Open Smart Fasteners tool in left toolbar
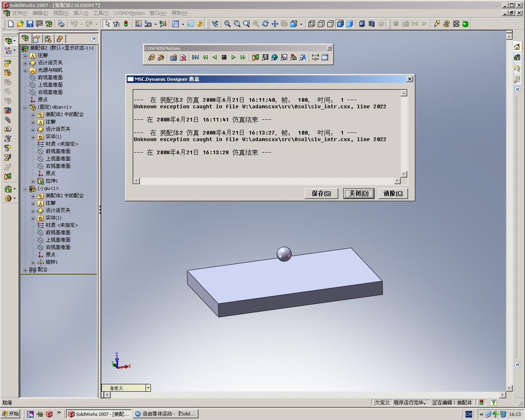 (8, 148)
